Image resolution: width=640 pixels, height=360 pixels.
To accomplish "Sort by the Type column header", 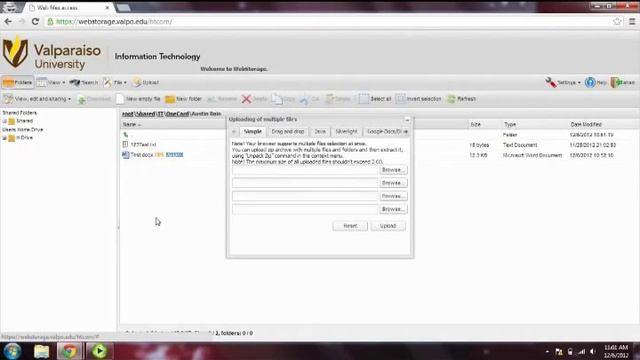I will coord(510,124).
